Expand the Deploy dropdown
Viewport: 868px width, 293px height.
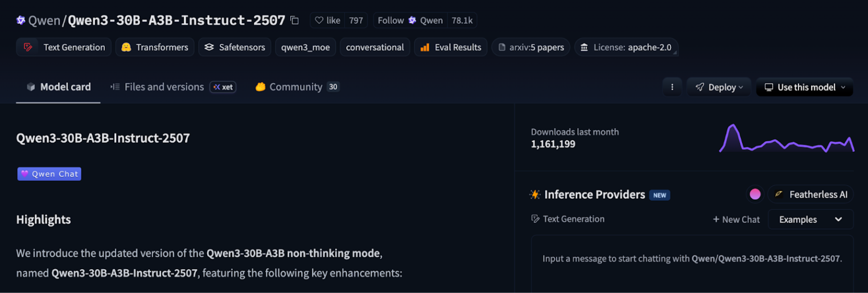tap(719, 87)
